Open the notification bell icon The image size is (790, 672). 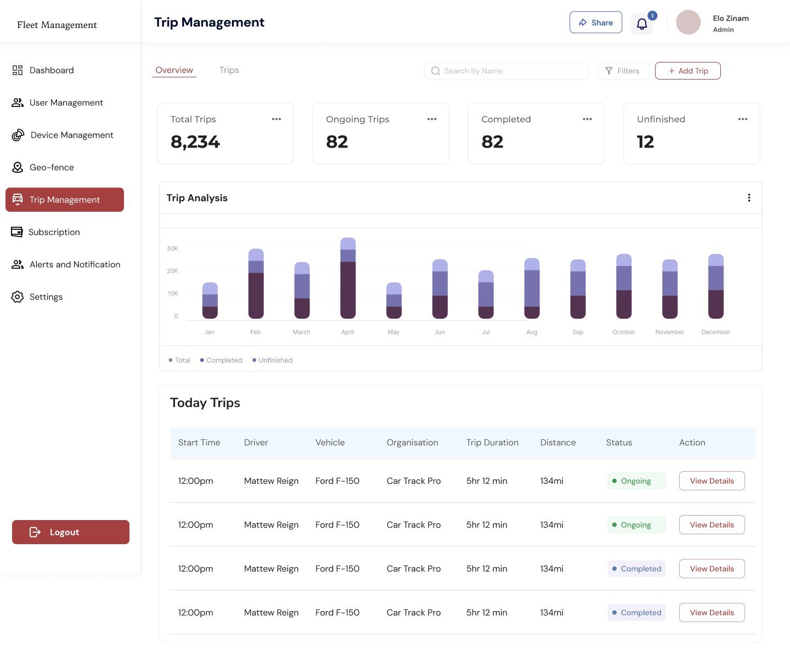[x=642, y=24]
